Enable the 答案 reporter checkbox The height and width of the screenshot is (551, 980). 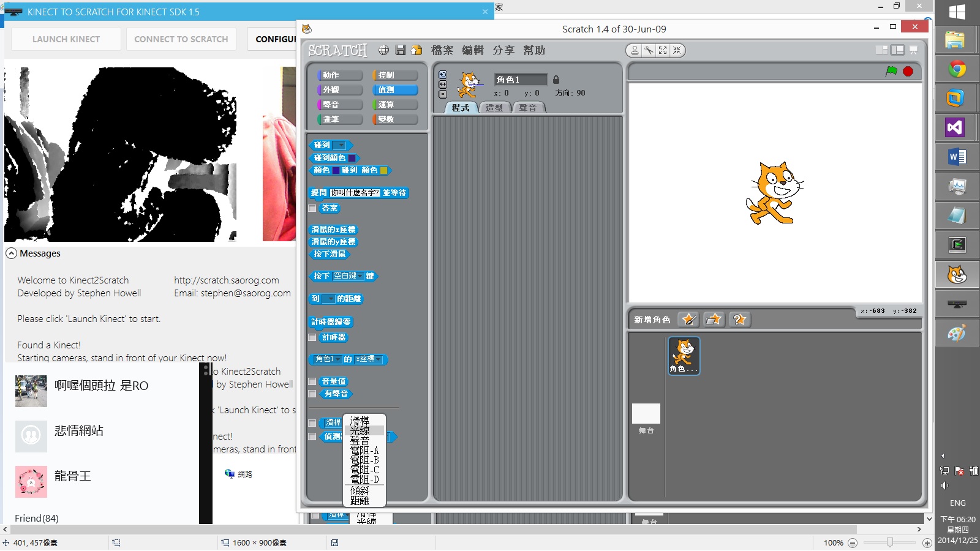pyautogui.click(x=312, y=209)
